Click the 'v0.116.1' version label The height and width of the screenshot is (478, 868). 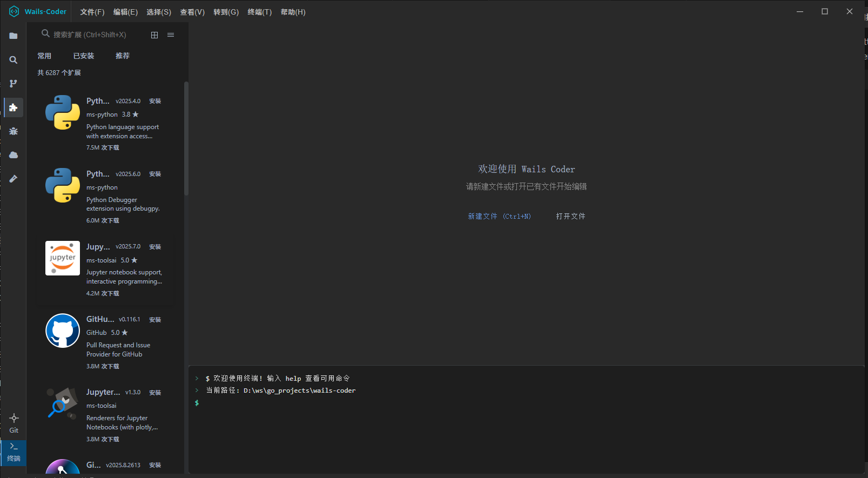[130, 320]
